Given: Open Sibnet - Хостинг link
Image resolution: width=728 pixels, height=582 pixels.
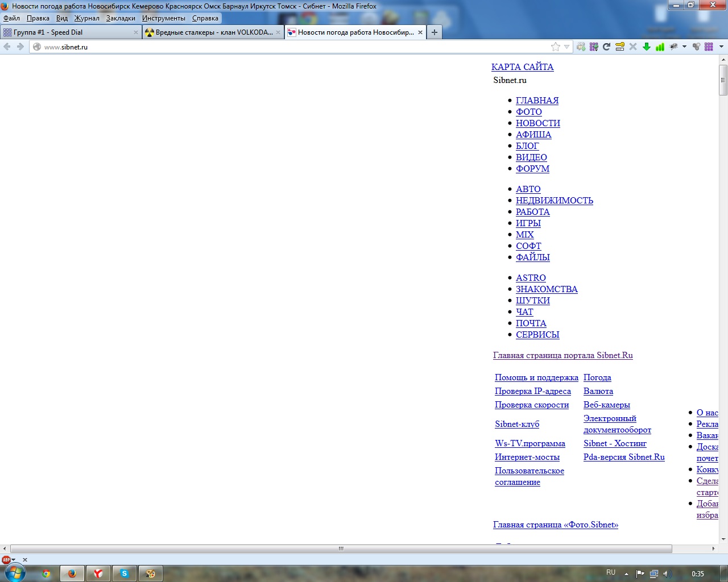Looking at the screenshot, I should (615, 443).
